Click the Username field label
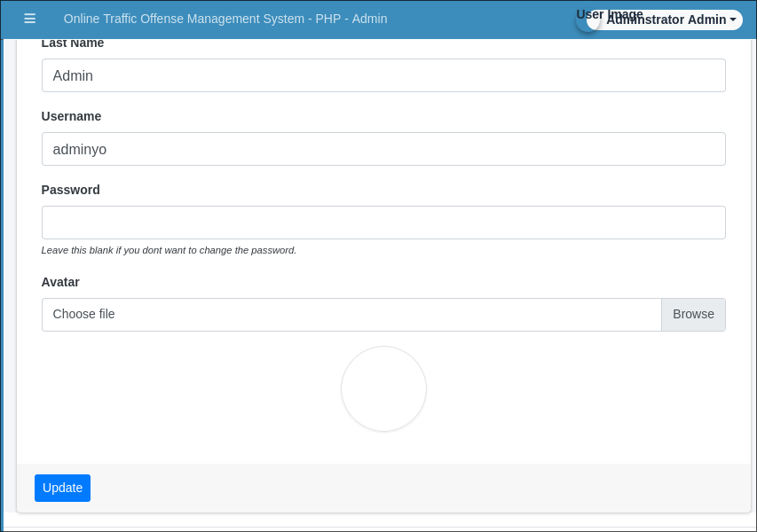757x532 pixels. (x=71, y=116)
